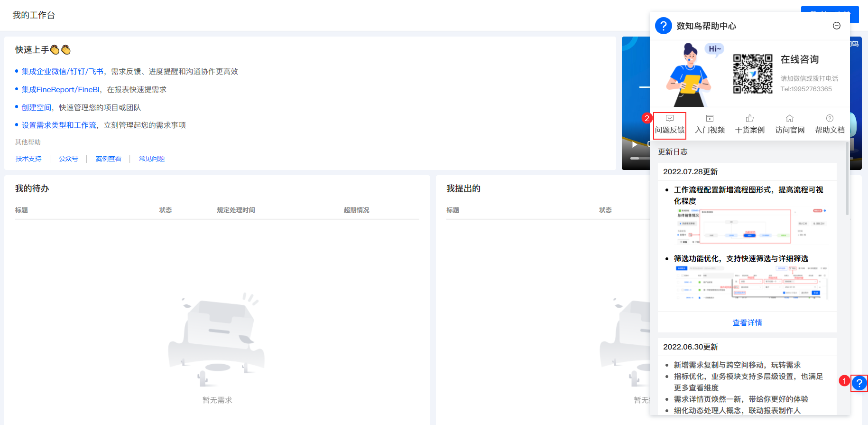Click the 2022.06.30更新 heading
The height and width of the screenshot is (425, 868).
tap(691, 347)
